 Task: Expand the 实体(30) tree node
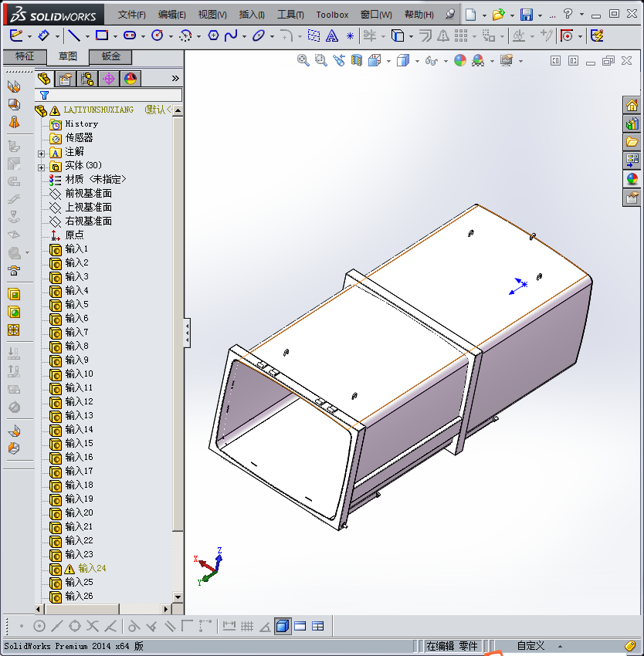(x=41, y=167)
